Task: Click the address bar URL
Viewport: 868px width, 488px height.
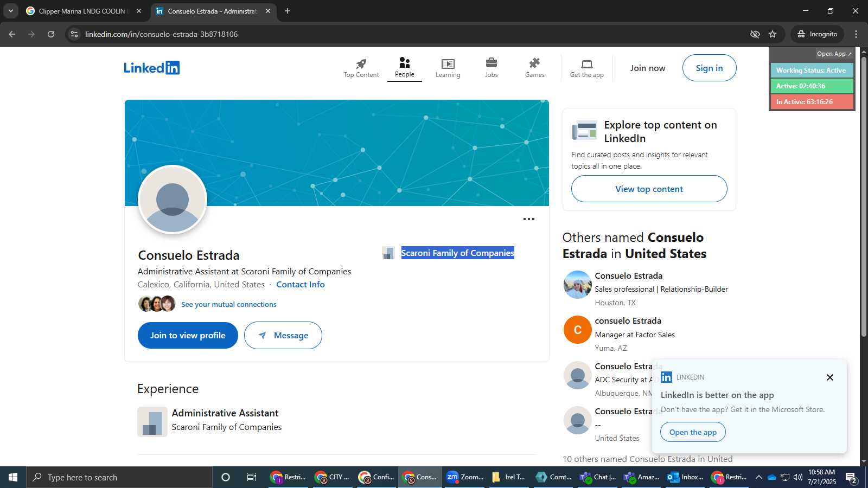Action: click(161, 34)
